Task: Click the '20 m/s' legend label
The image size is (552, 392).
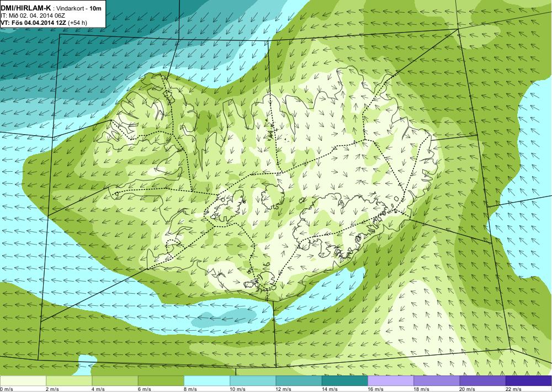Action: pyautogui.click(x=468, y=389)
